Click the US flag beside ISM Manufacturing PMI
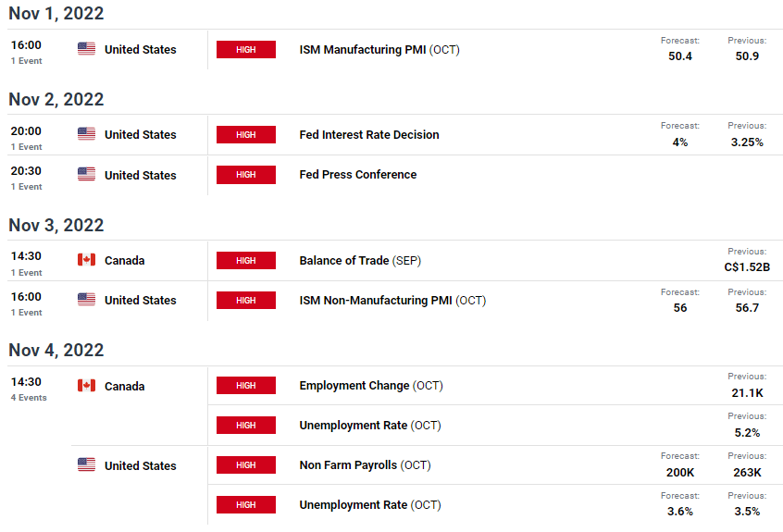Image resolution: width=783 pixels, height=532 pixels. (x=86, y=48)
